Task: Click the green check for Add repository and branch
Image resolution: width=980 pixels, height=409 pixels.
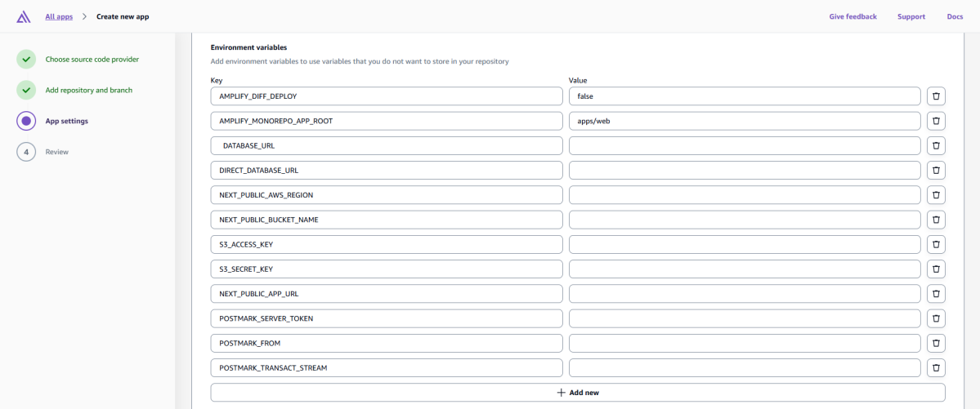Action: pos(26,90)
